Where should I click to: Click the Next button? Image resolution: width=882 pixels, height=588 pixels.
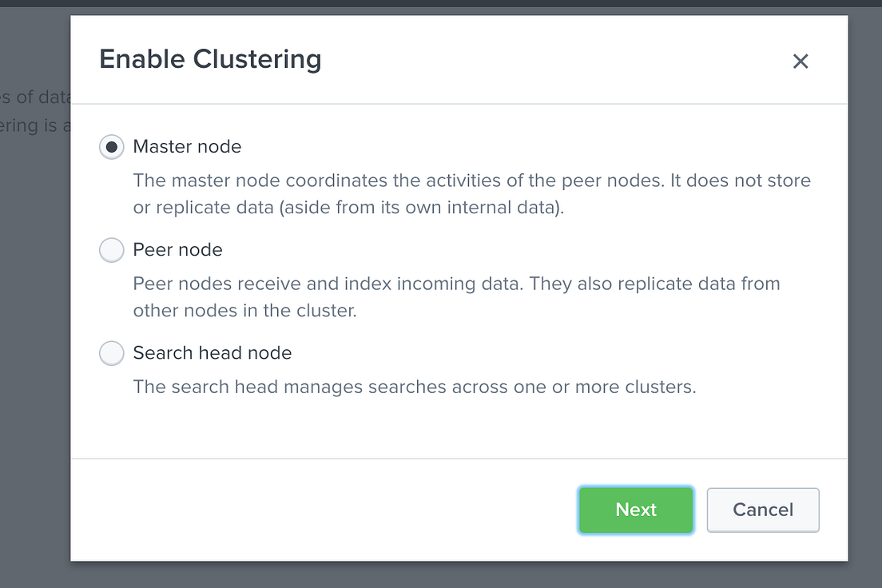636,510
